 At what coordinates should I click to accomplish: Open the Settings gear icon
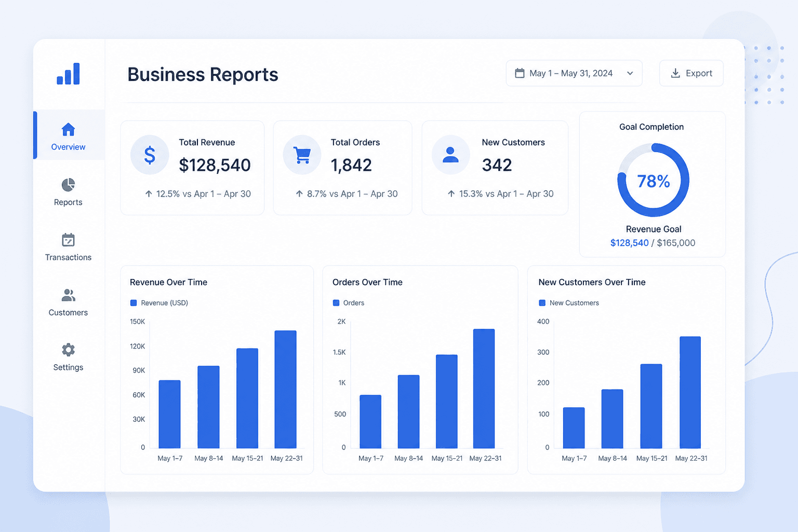(x=68, y=350)
